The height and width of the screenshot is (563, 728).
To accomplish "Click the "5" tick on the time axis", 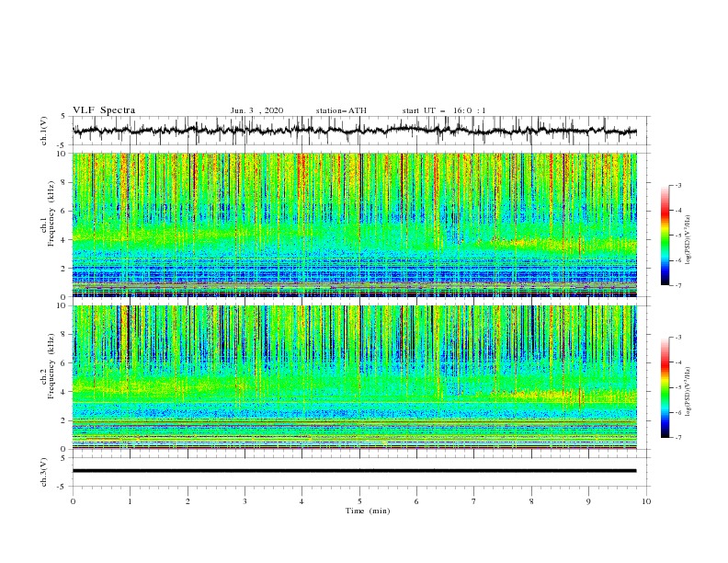I will [x=359, y=501].
